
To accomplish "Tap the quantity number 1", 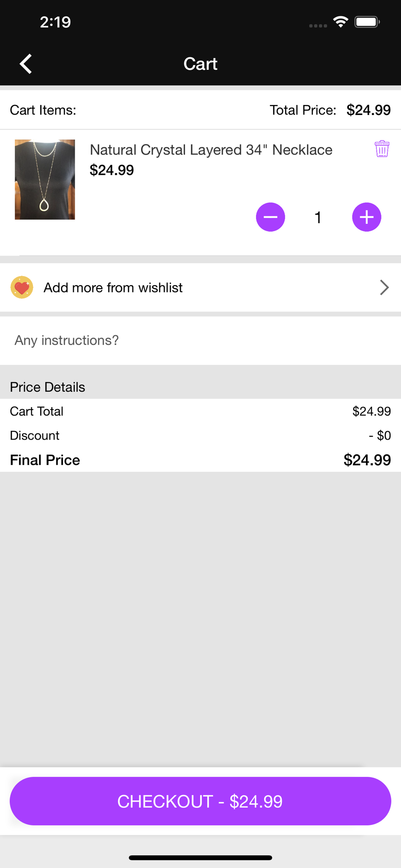I will tap(318, 217).
